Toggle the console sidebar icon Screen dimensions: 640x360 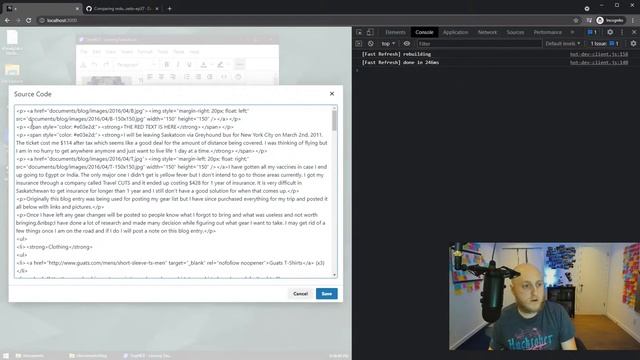359,44
